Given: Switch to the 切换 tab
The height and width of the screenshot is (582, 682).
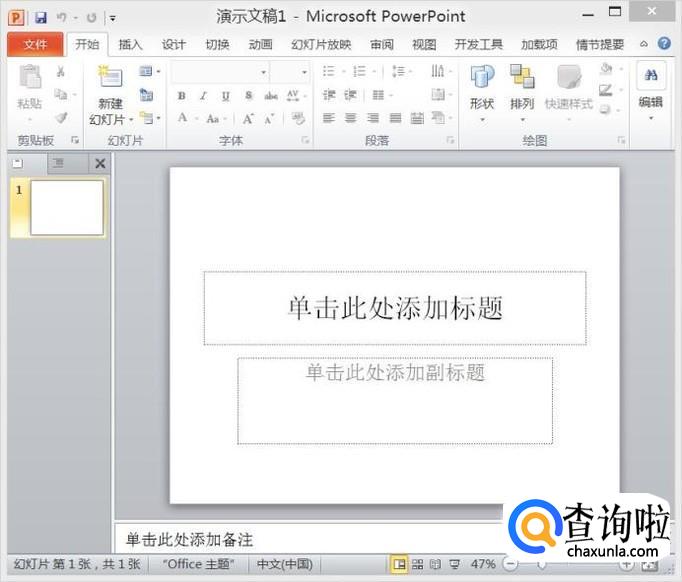Looking at the screenshot, I should 217,44.
